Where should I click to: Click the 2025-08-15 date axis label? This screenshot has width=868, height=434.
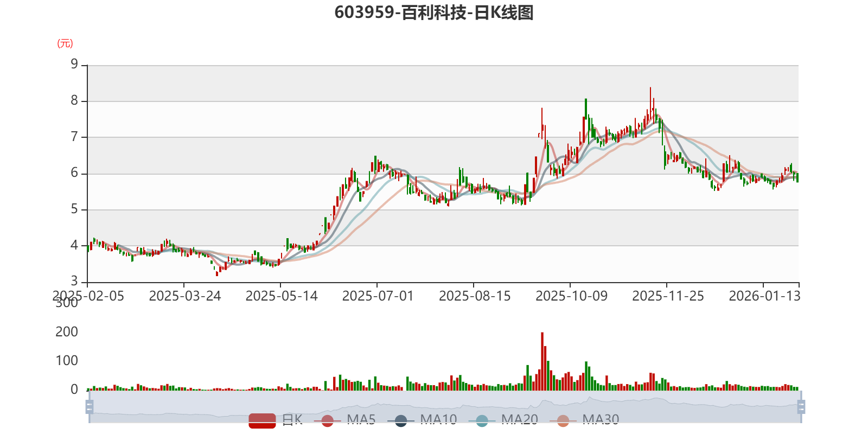click(475, 296)
